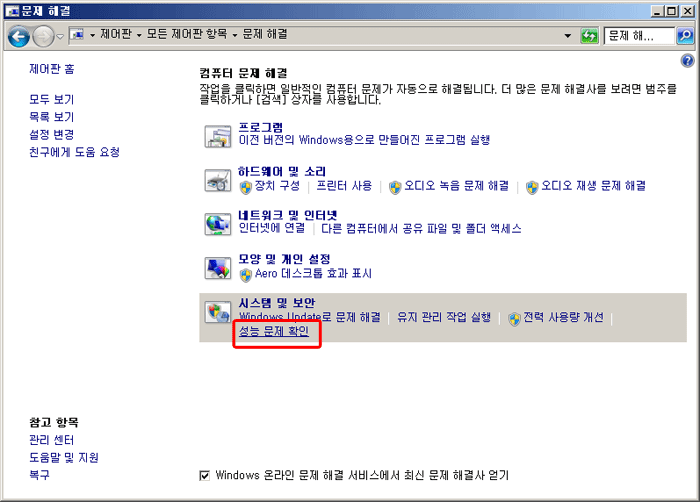Open 친구에게 도움 요청 link
Image resolution: width=700 pixels, height=502 pixels.
(x=75, y=152)
